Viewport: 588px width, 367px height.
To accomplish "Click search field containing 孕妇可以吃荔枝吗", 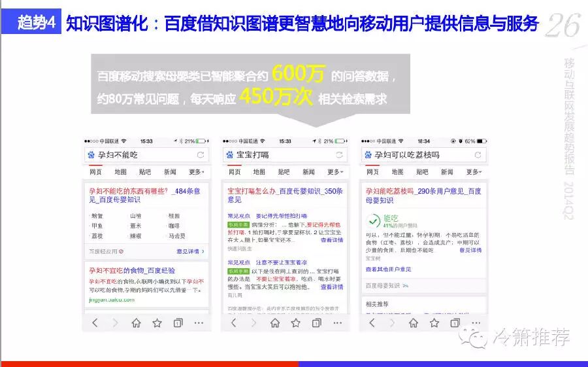I will coord(424,155).
